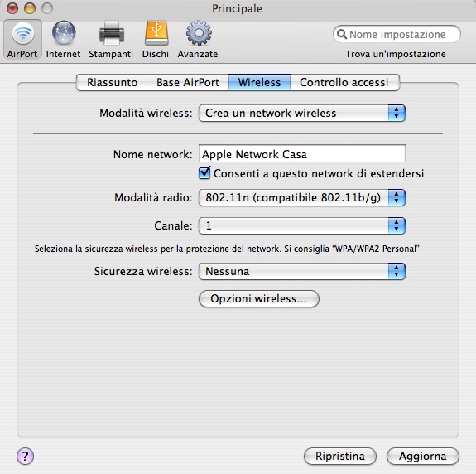476x474 pixels.
Task: Click the magnifier icon in search field
Action: [342, 34]
